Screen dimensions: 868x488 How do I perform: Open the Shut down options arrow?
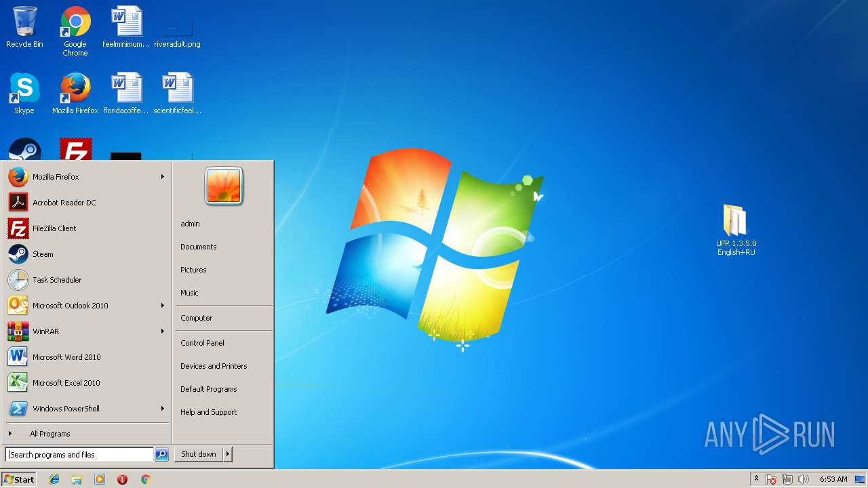(228, 455)
